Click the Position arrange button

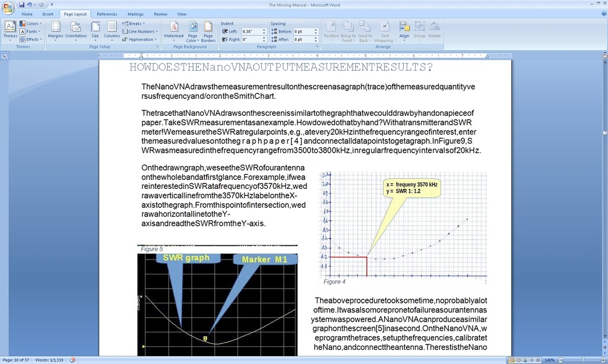(x=331, y=31)
